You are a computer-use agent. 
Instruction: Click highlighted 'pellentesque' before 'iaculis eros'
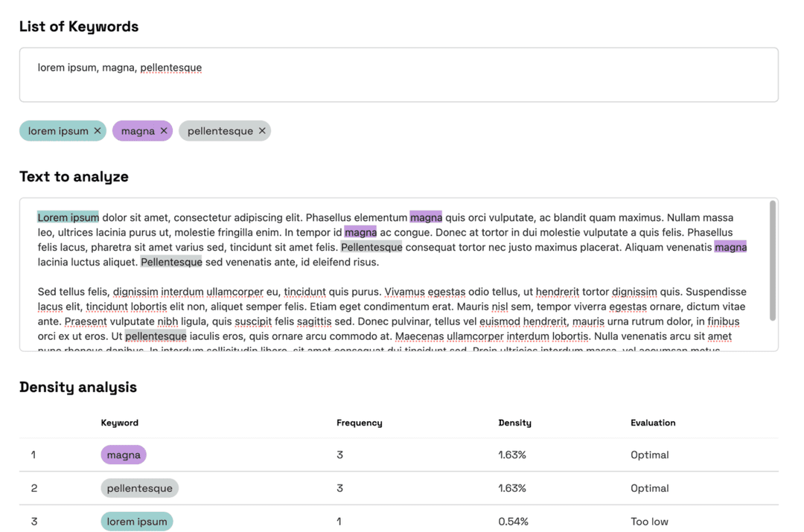tap(156, 336)
